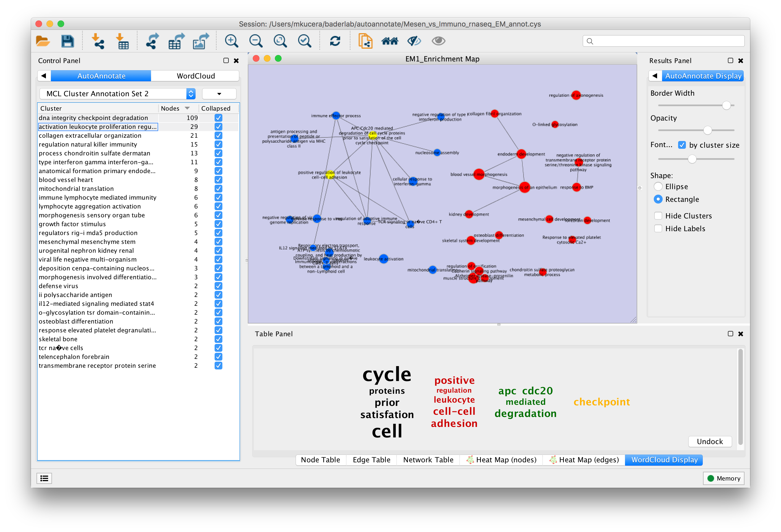Click the Save Session floppy icon
The height and width of the screenshot is (532, 781).
tap(67, 41)
